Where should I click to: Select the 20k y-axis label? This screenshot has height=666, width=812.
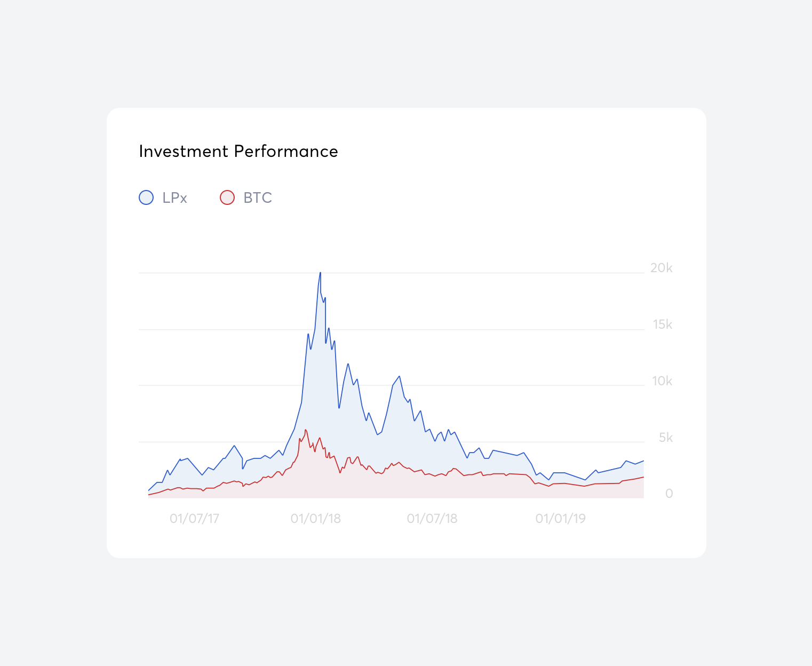tap(661, 268)
